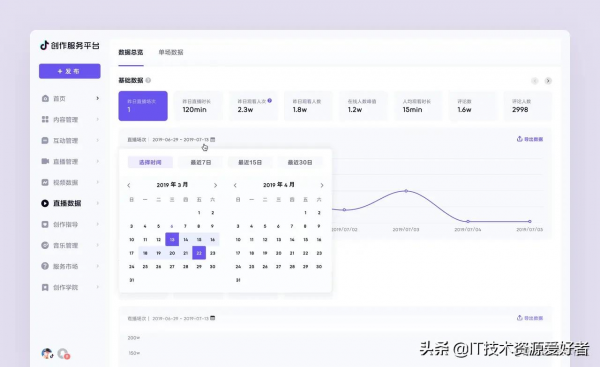The image size is (600, 367).
Task: Switch to the 单场数据 tab
Action: coord(171,52)
